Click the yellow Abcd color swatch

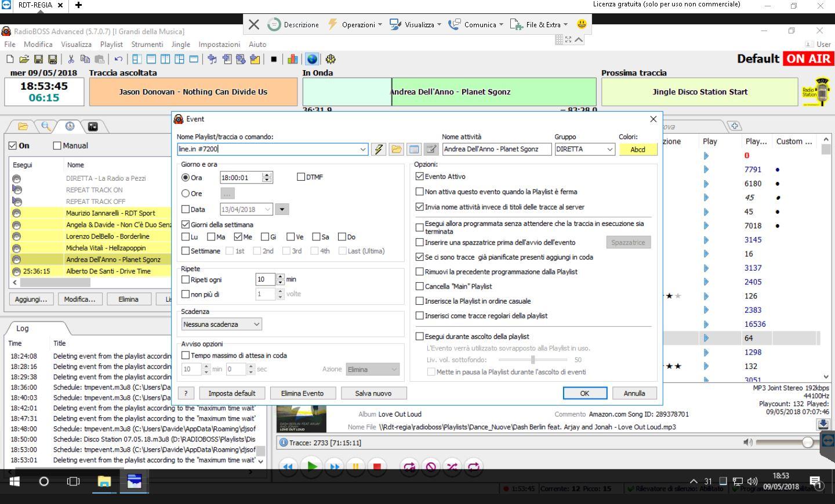point(638,149)
